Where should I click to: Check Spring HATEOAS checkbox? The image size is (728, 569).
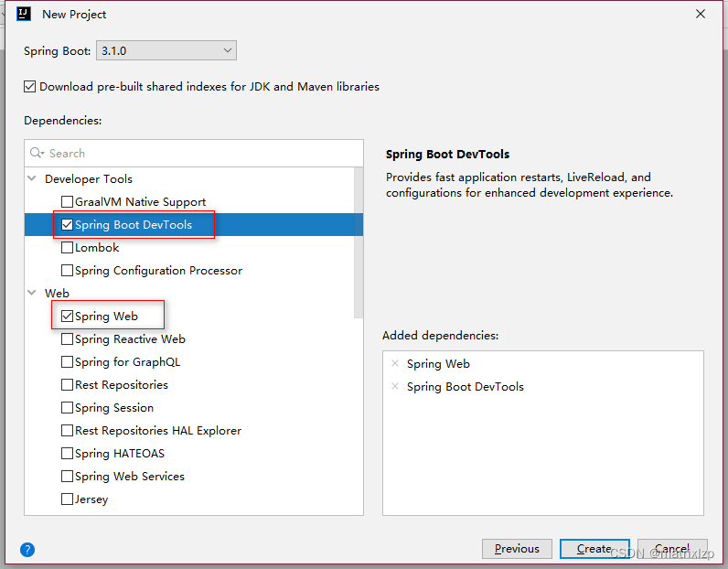pos(67,454)
